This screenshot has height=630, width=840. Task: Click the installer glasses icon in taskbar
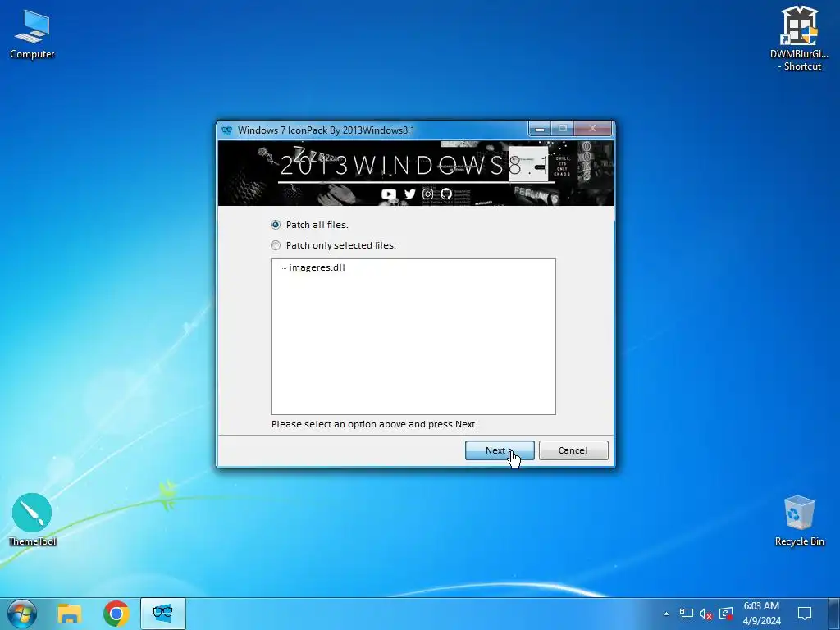[x=163, y=614]
